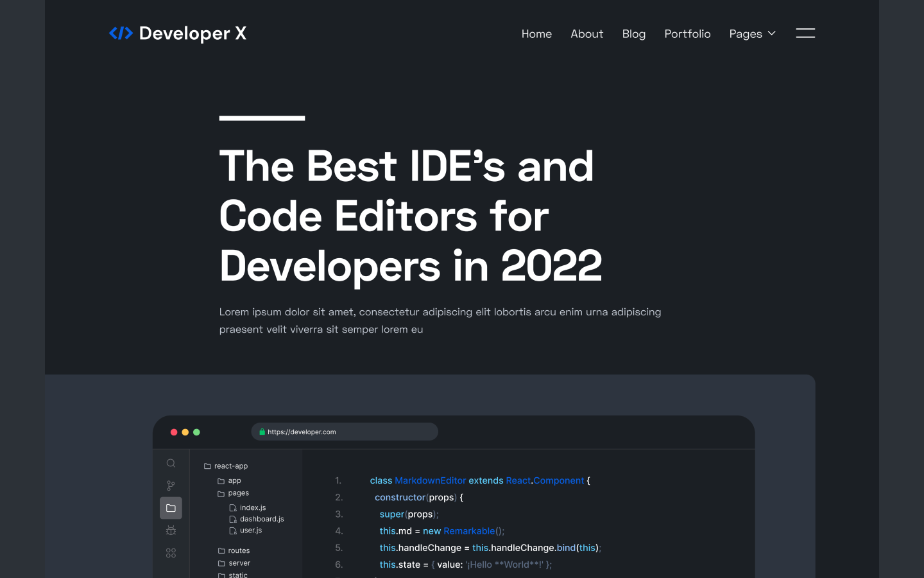This screenshot has width=924, height=578.
Task: Select Home in the navigation menu
Action: (x=536, y=33)
